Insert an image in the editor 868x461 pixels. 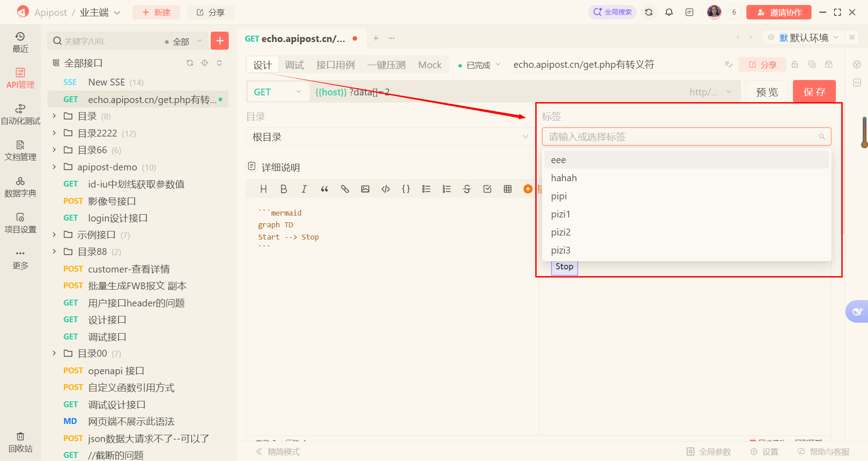365,189
